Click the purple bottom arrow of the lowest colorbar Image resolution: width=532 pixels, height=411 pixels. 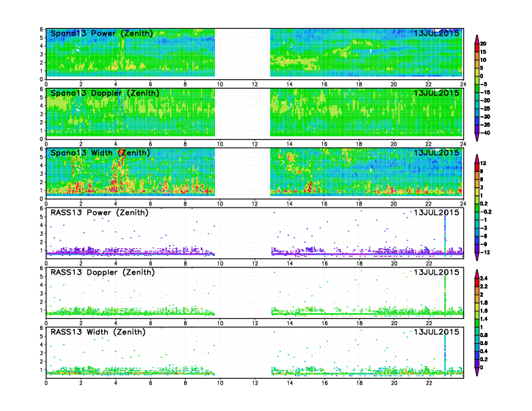pyautogui.click(x=477, y=371)
